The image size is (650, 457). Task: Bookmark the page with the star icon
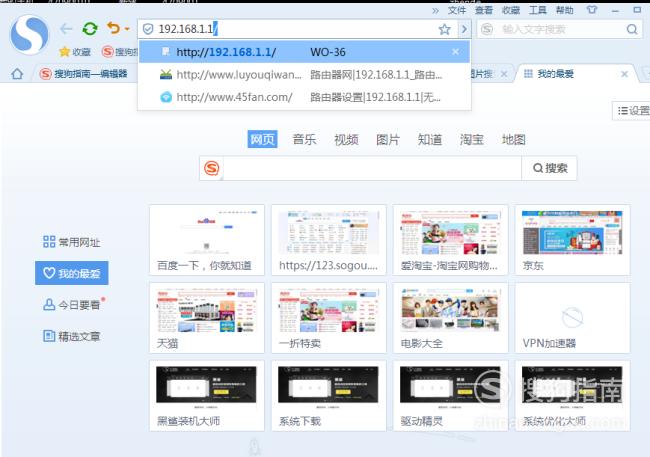click(444, 29)
